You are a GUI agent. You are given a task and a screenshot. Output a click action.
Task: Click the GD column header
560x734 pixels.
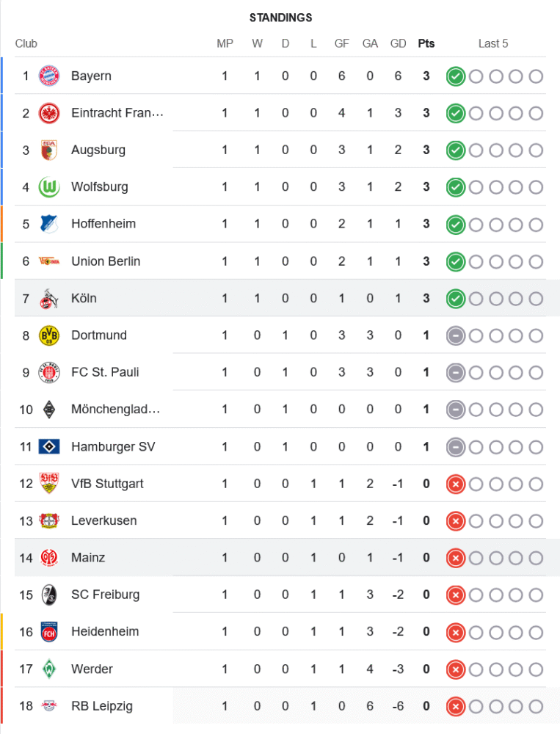[x=398, y=43]
